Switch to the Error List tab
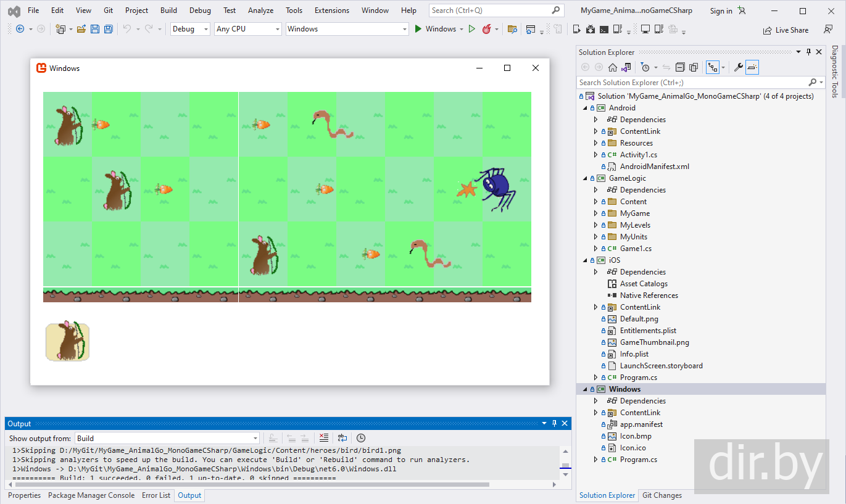846x504 pixels. (156, 495)
